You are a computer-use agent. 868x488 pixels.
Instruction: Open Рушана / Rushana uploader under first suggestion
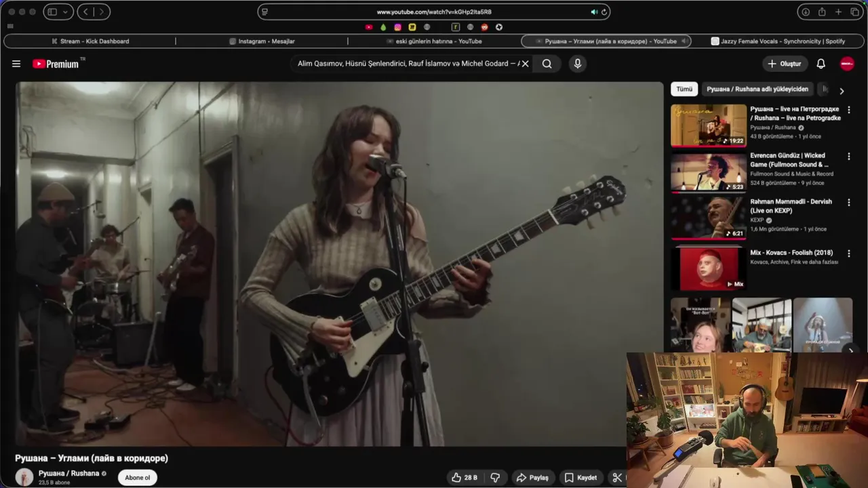coord(773,127)
